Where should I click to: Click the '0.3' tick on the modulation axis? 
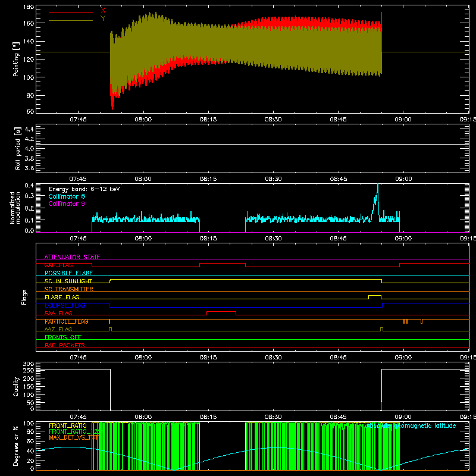29,196
